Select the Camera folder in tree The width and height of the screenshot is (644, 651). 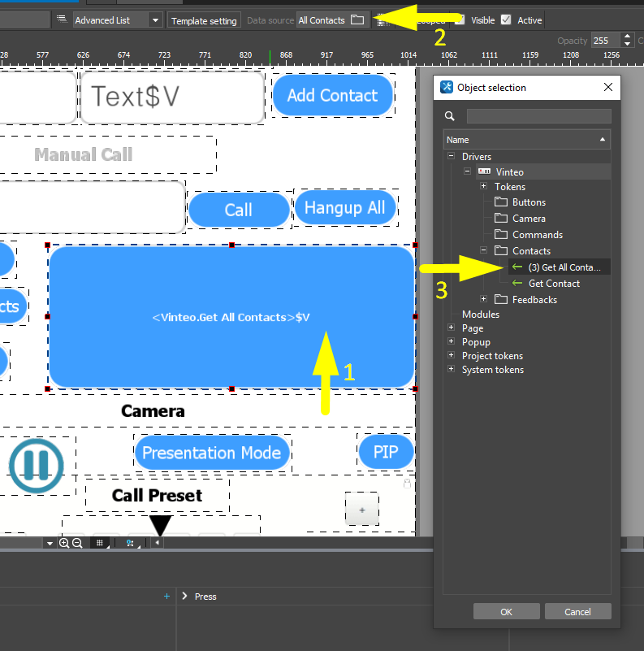tap(528, 219)
